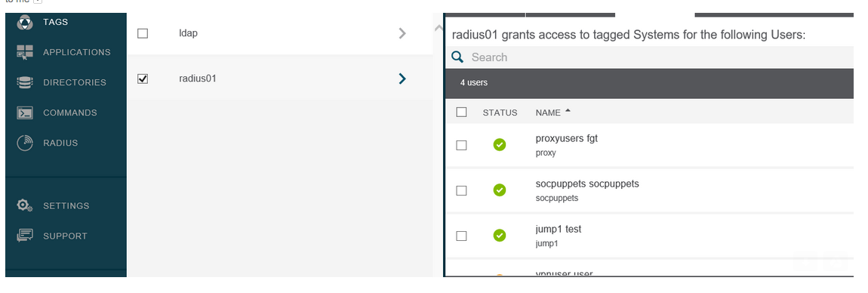Click the Settings gears icon

[x=25, y=205]
